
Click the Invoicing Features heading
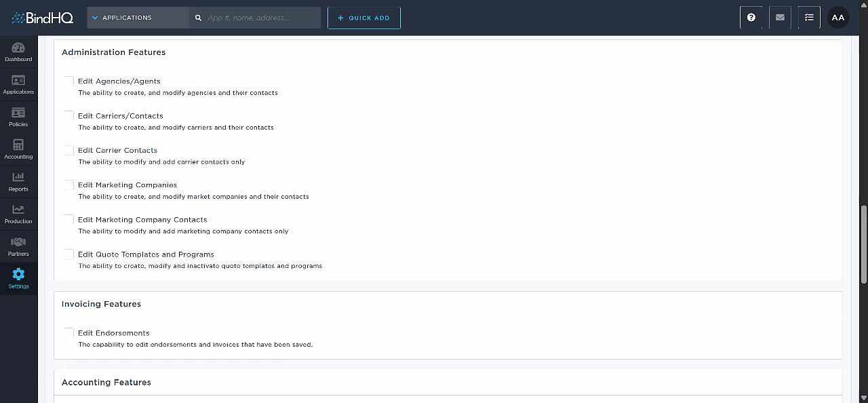click(101, 304)
